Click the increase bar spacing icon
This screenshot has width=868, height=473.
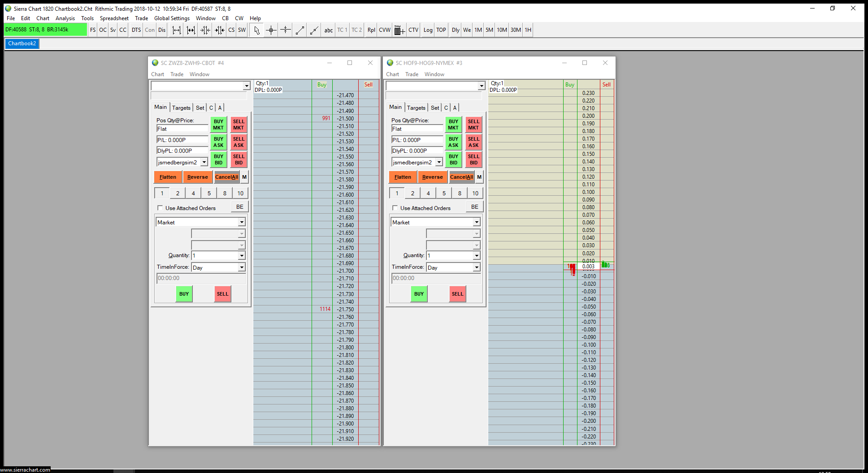point(177,30)
